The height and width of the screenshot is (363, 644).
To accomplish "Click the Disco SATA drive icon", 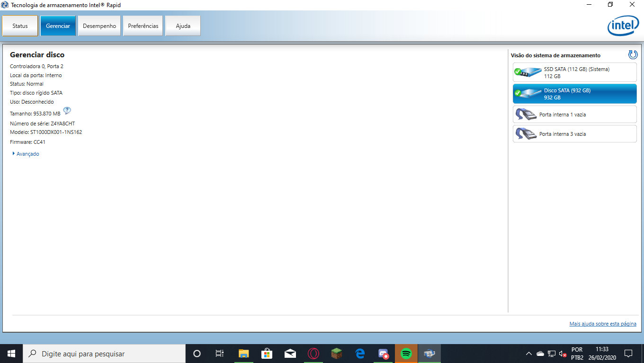I will (528, 94).
